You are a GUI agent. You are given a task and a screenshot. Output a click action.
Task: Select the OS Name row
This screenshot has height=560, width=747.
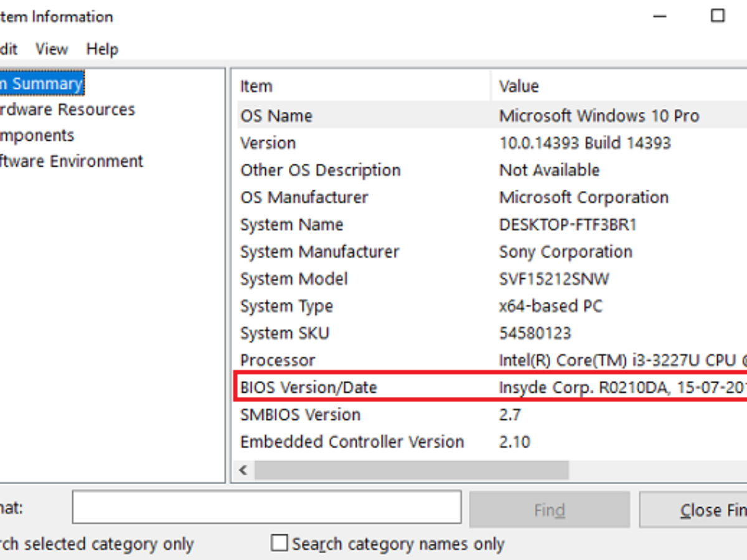coord(276,116)
